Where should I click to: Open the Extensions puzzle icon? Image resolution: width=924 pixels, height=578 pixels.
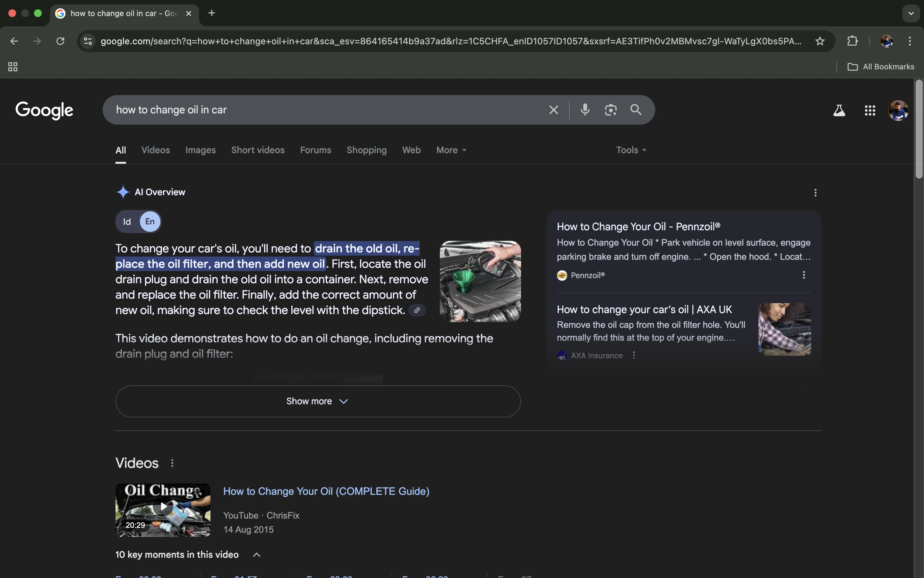point(852,41)
